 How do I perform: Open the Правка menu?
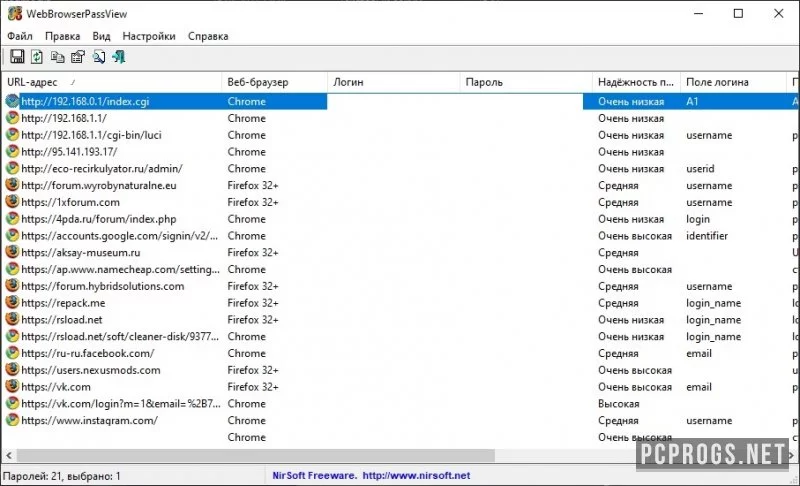tap(62, 36)
